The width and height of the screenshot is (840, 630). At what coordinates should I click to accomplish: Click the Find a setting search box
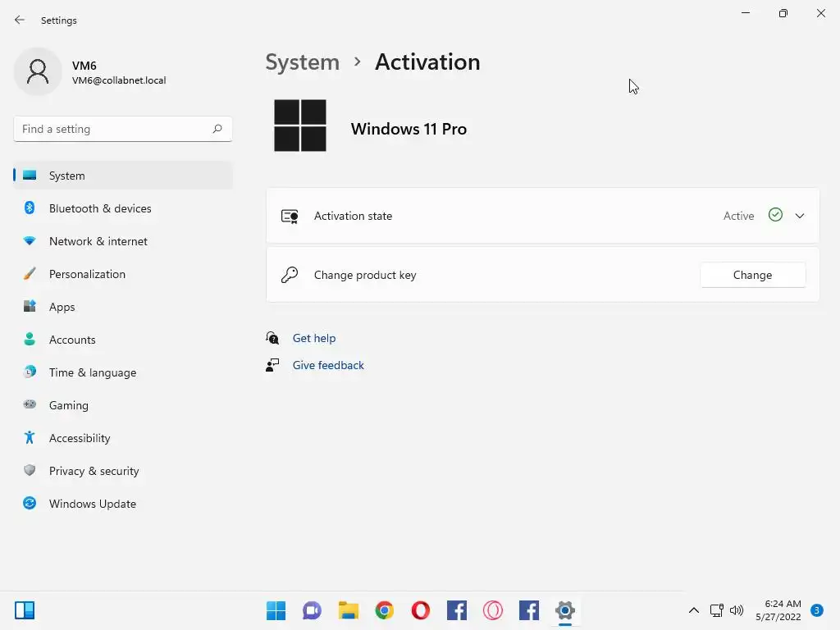pyautogui.click(x=113, y=129)
